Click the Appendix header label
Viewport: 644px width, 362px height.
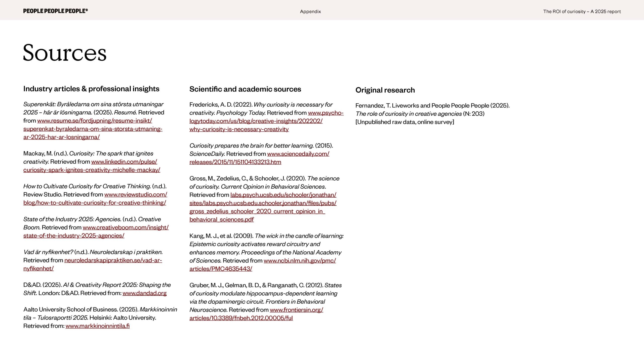coord(310,12)
